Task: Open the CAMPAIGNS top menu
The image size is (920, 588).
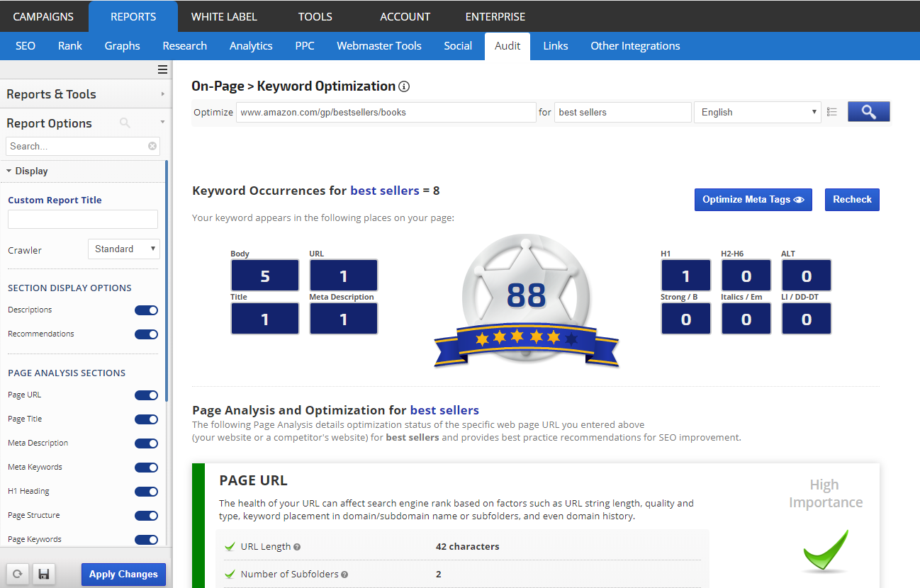Action: [x=44, y=16]
